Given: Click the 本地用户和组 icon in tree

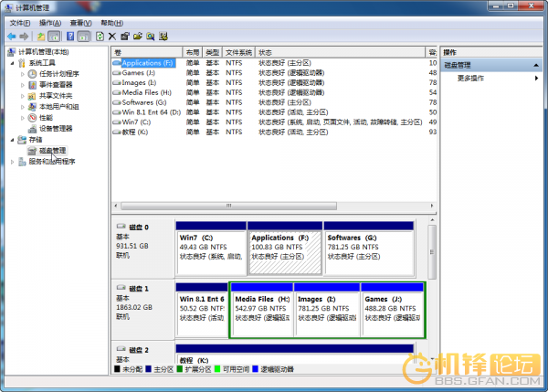Looking at the screenshot, I should [x=32, y=107].
